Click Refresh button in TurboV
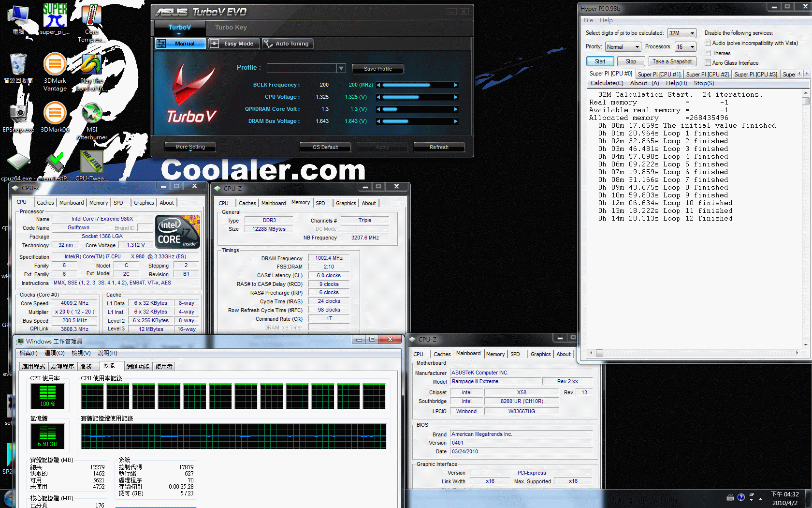The image size is (812, 508). tap(439, 147)
